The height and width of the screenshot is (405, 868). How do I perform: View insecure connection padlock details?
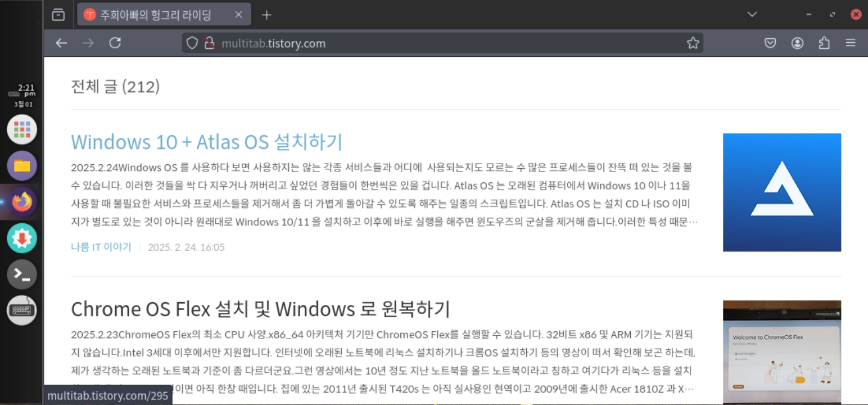209,43
